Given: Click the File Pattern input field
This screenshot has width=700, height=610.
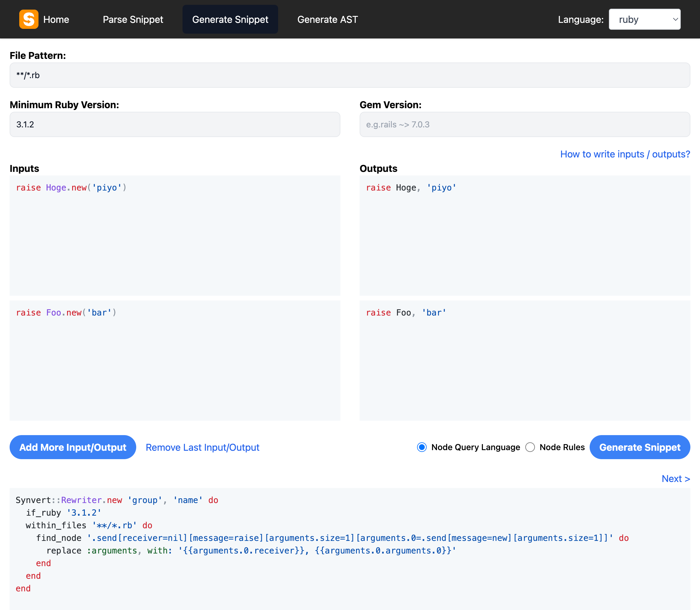Looking at the screenshot, I should [x=349, y=75].
